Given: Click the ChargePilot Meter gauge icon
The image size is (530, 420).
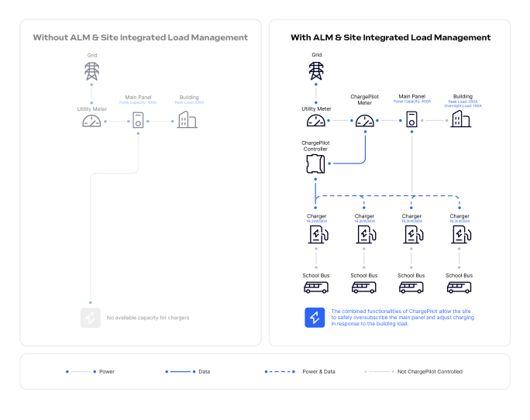Looking at the screenshot, I should pos(364,121).
